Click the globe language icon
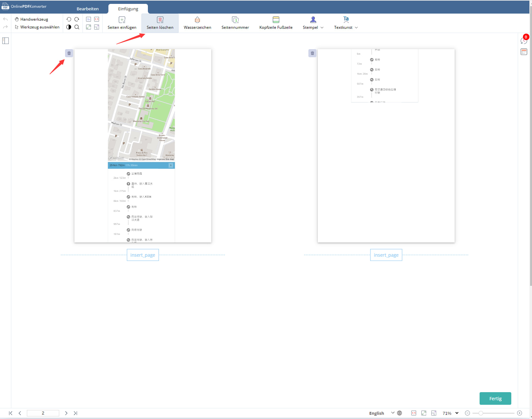 (400, 413)
